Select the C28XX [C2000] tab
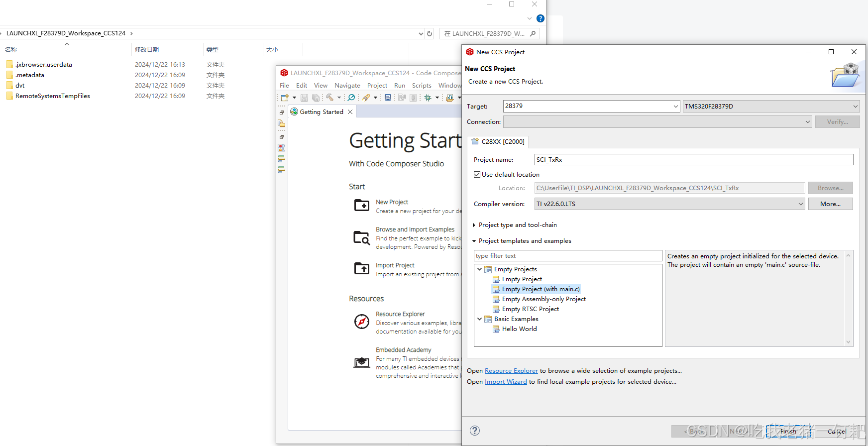This screenshot has height=446, width=868. (x=498, y=141)
